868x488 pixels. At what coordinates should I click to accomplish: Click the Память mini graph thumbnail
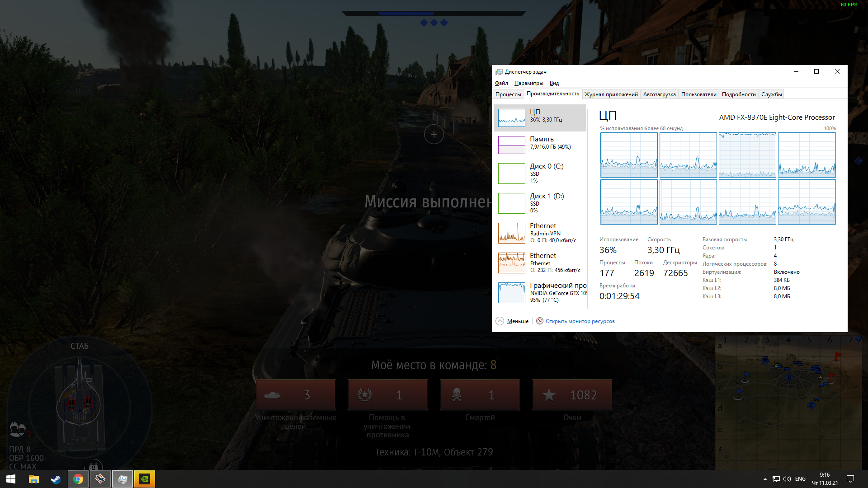tap(512, 145)
